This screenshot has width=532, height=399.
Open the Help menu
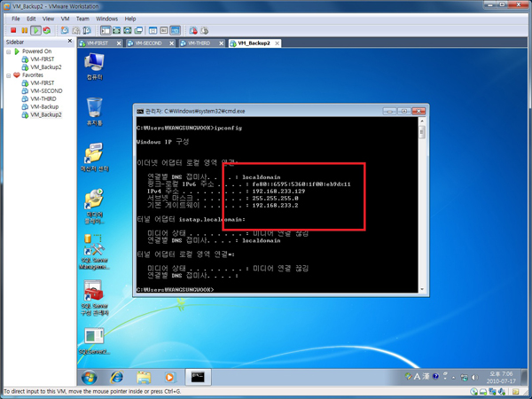[130, 19]
